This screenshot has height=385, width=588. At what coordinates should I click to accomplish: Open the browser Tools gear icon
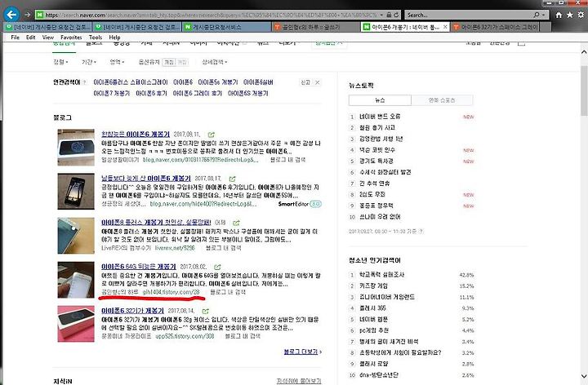click(x=581, y=15)
